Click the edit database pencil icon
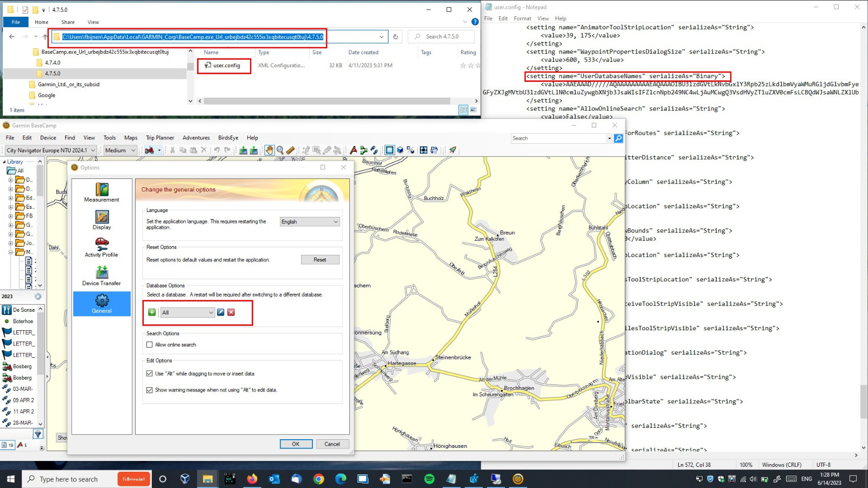This screenshot has height=488, width=868. click(x=221, y=312)
